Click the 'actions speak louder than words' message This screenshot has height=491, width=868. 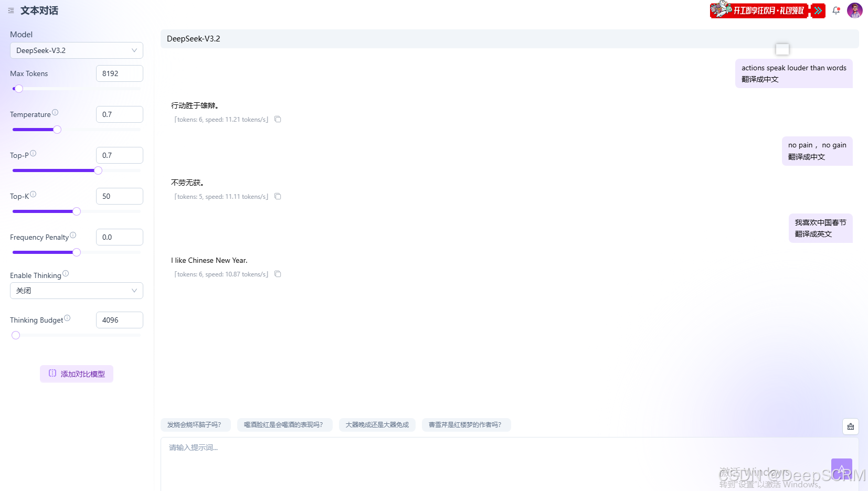click(x=794, y=73)
